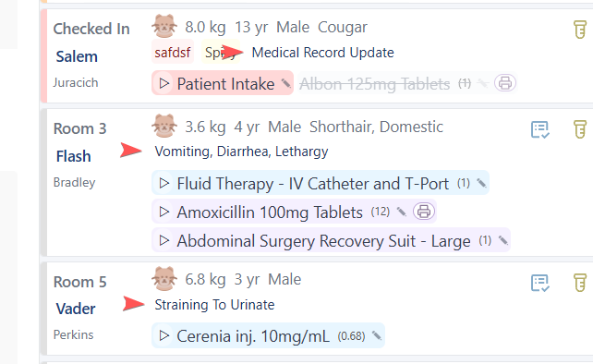Click the Straining To Urinate reason text
593x364 pixels.
point(214,305)
